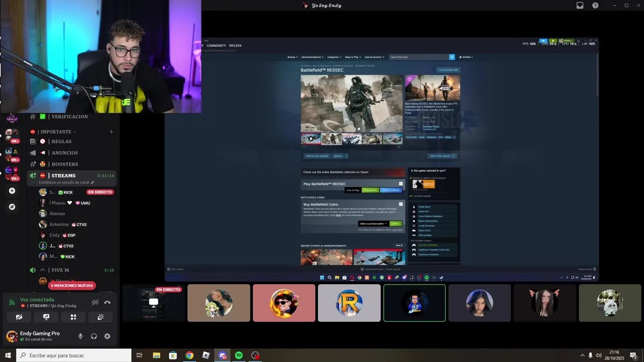
Task: Play the Battlefield REDSEC trailer thumbnail
Action: click(311, 138)
